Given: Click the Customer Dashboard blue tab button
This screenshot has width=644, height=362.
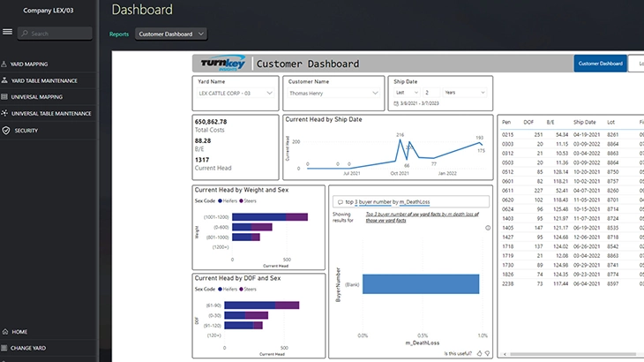Looking at the screenshot, I should click(600, 64).
